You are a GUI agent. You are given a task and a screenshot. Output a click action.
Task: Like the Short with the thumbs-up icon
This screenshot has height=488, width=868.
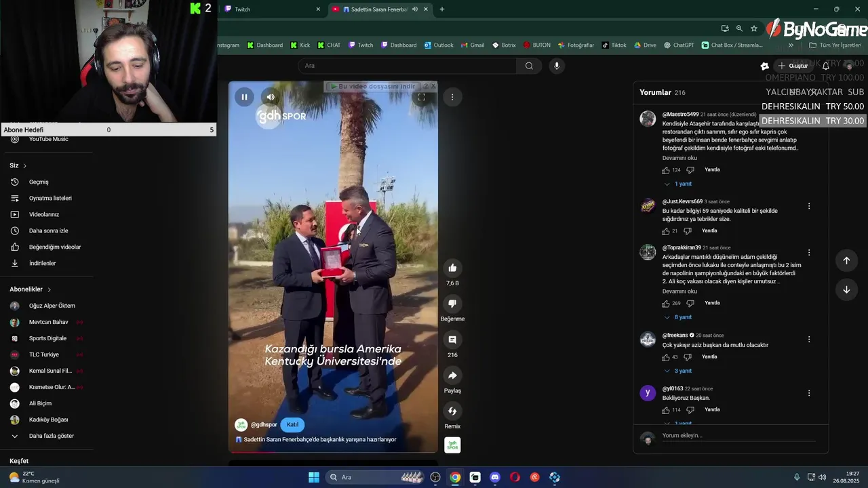click(452, 268)
